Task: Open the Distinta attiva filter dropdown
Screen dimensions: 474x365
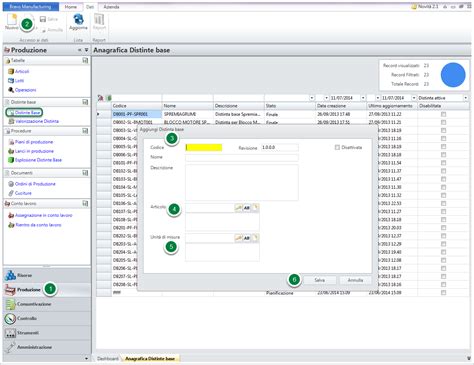Action: pos(466,98)
